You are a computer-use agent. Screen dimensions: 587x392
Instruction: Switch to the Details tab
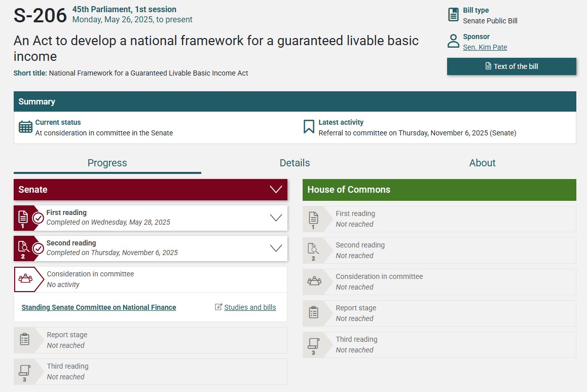(x=295, y=163)
